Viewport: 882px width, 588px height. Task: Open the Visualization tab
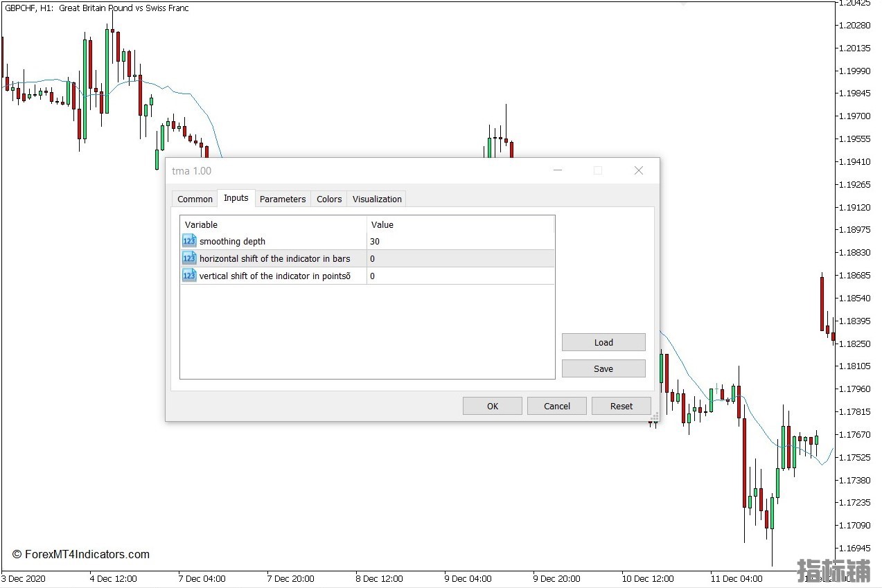click(377, 199)
